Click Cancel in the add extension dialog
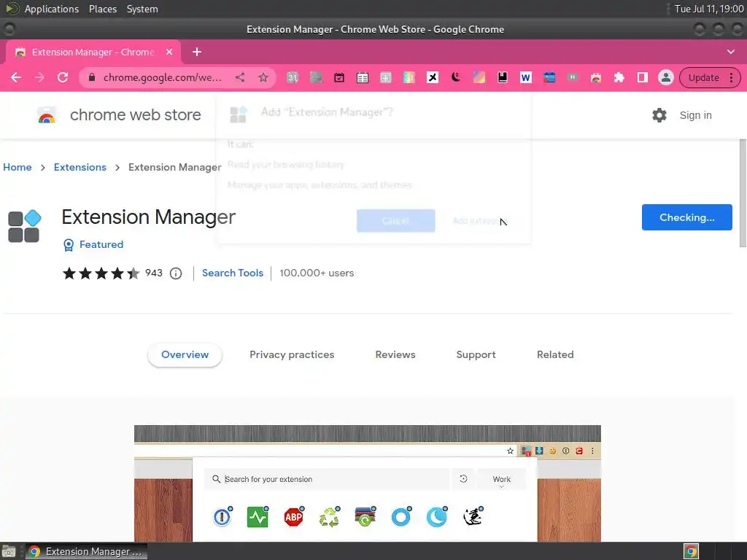This screenshot has height=560, width=747. tap(396, 221)
